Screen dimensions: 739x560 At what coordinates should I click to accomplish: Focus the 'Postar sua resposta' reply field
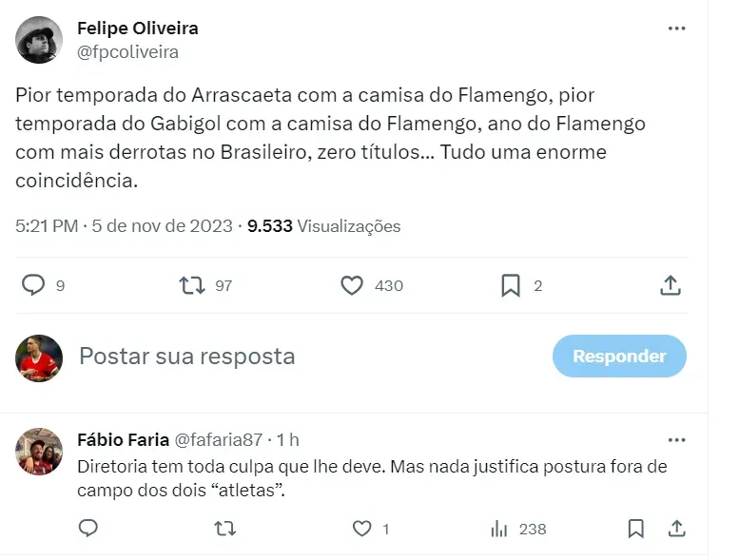285,357
